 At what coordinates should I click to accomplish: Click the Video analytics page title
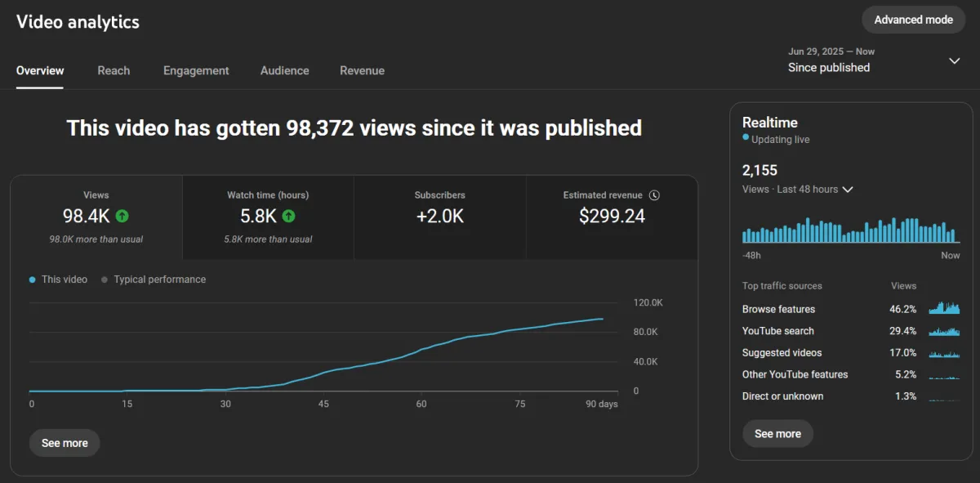pyautogui.click(x=78, y=22)
